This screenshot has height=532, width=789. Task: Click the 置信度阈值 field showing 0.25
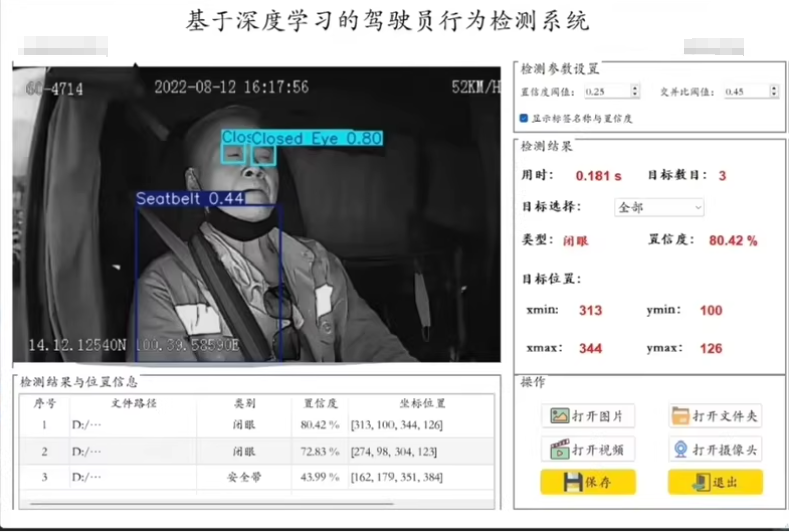607,92
